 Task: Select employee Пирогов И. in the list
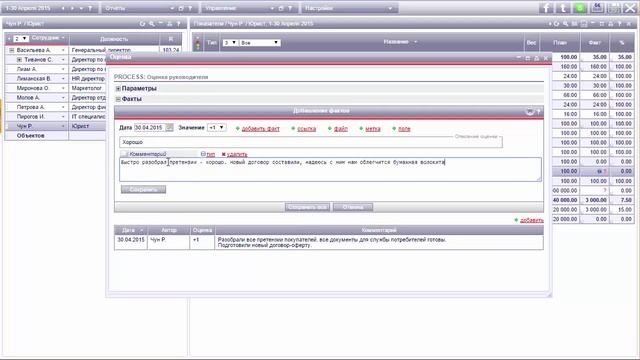click(x=31, y=117)
